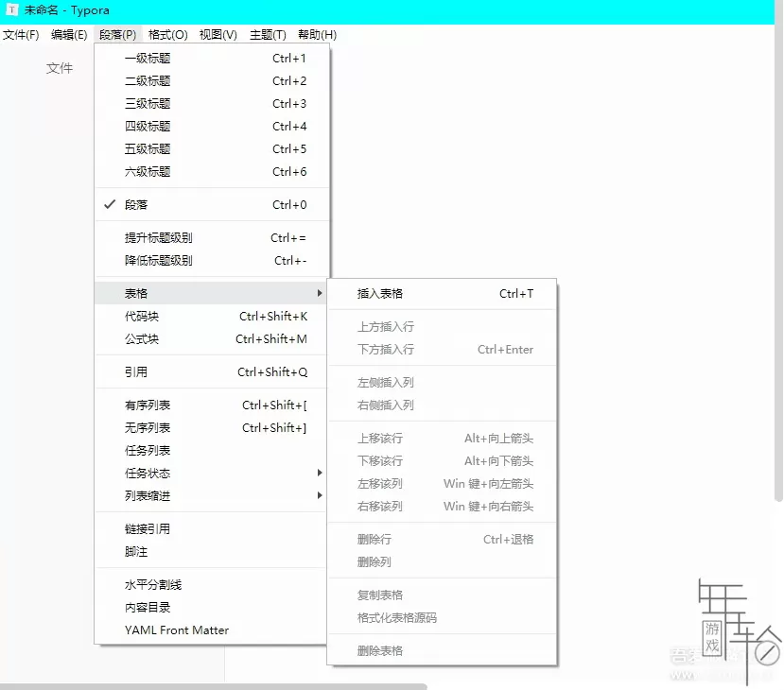Open the 帮助(H) menu

[317, 34]
